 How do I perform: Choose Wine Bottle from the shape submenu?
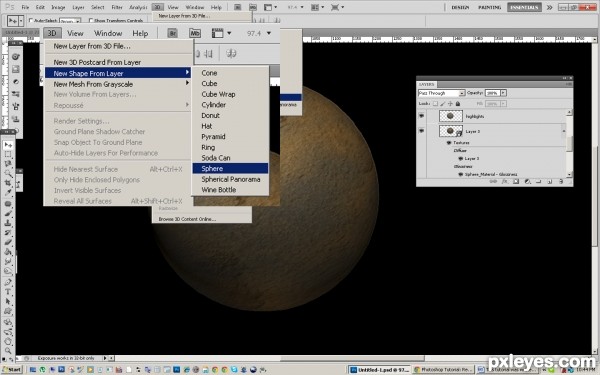pyautogui.click(x=230, y=190)
